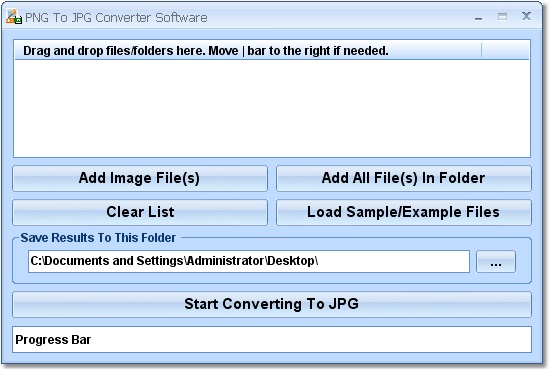The height and width of the screenshot is (371, 550).
Task: Click the Progress Bar area
Action: [x=272, y=339]
